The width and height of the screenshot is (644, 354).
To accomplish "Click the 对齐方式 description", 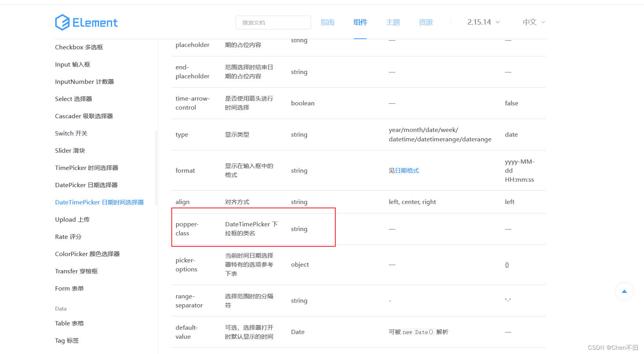I will [237, 202].
